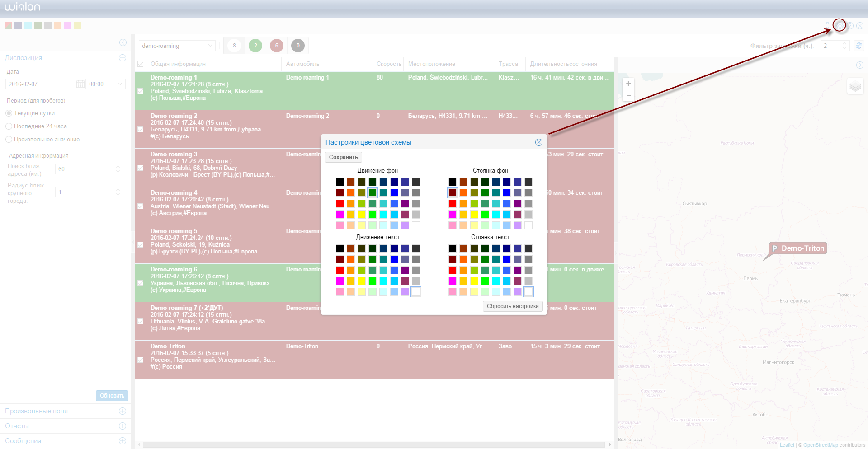The width and height of the screenshot is (868, 449).
Task: Show only the 2 moving units
Action: click(x=255, y=46)
